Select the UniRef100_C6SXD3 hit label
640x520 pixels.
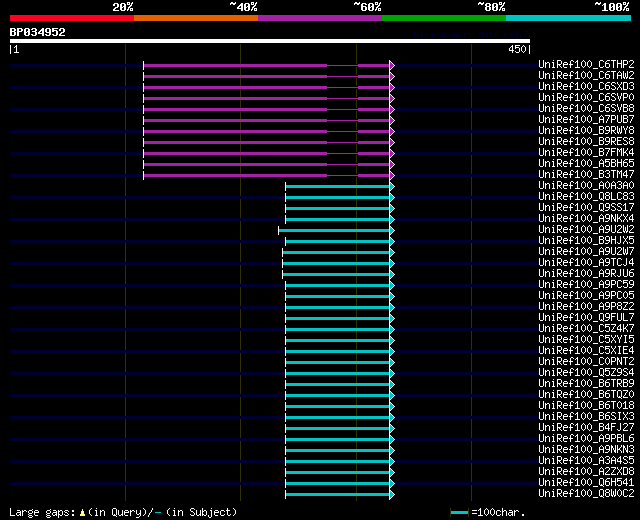click(586, 87)
